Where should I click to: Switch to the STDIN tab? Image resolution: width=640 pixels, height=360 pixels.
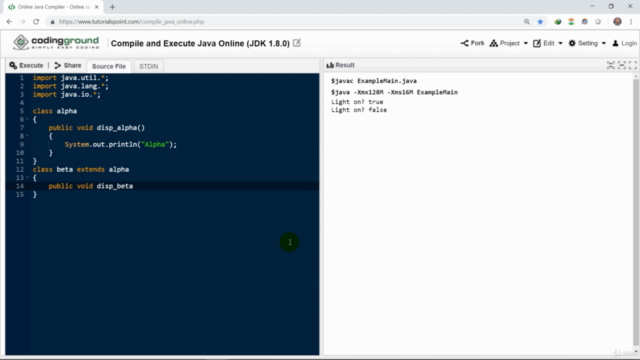click(149, 66)
